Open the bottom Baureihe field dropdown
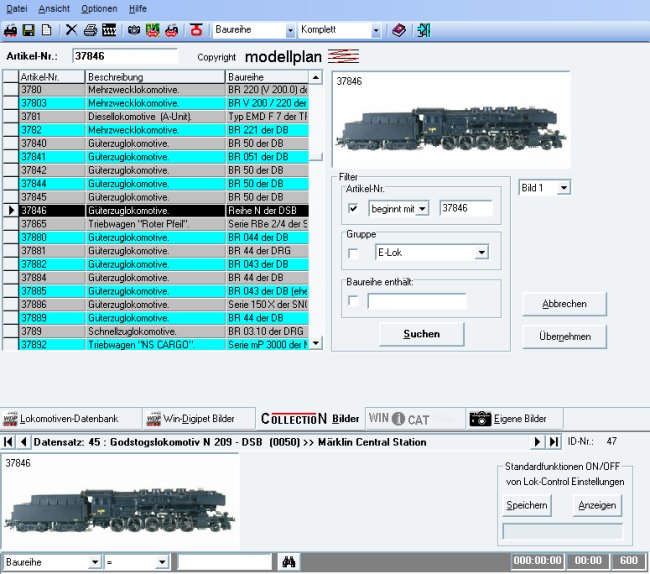This screenshot has width=650, height=574. 95,562
